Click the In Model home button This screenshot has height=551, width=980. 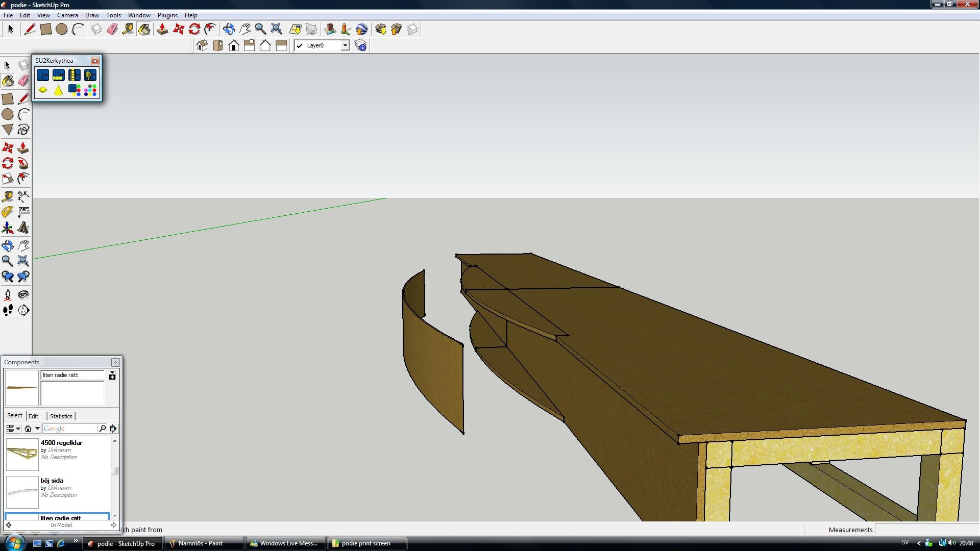click(x=28, y=429)
